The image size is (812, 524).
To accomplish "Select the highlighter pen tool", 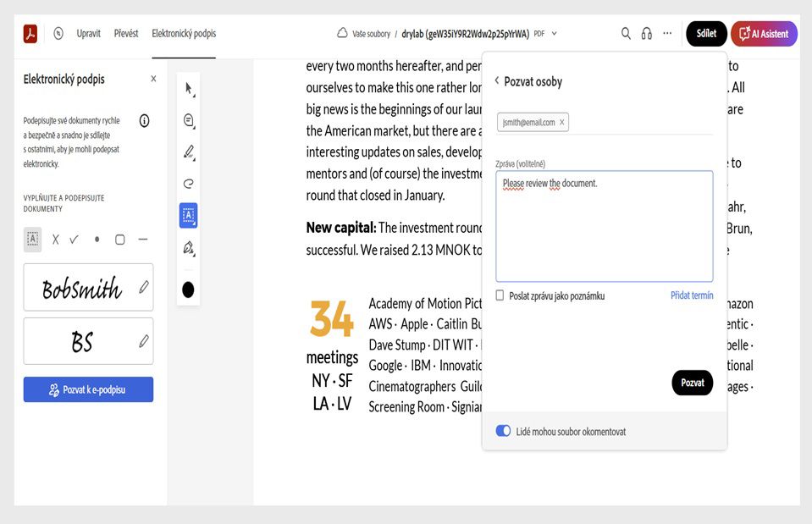I will click(x=188, y=152).
